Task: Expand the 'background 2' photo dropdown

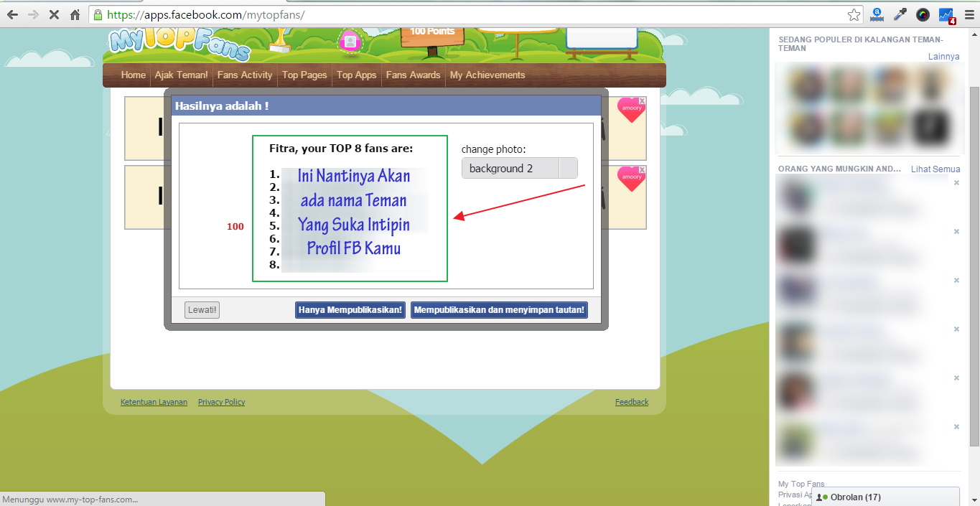Action: pyautogui.click(x=520, y=168)
